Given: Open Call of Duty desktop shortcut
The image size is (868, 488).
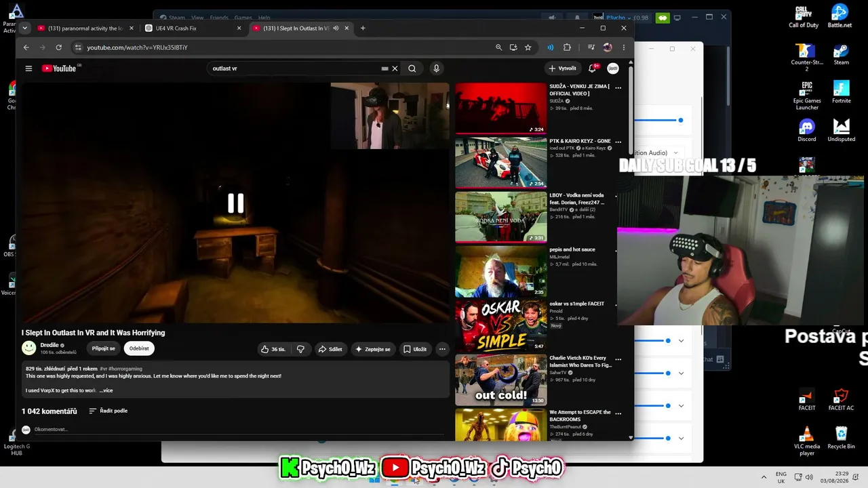Looking at the screenshot, I should coord(804,16).
